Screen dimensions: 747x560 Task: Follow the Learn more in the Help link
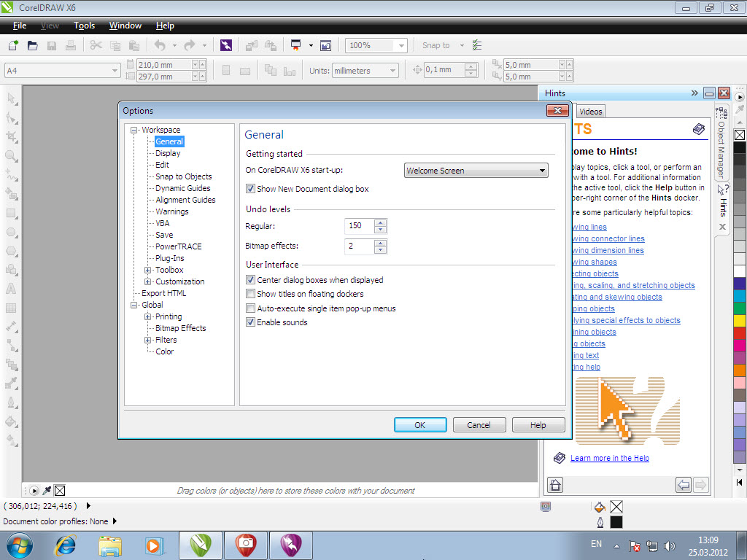[609, 458]
